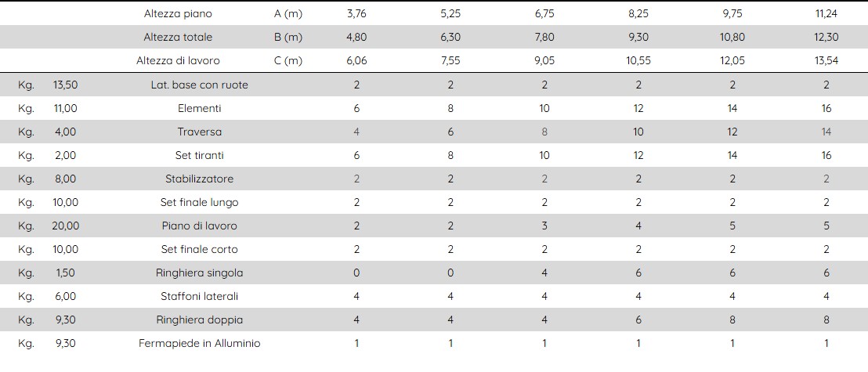Select the 20,00 weight value
Image resolution: width=868 pixels, height=372 pixels.
tap(65, 226)
